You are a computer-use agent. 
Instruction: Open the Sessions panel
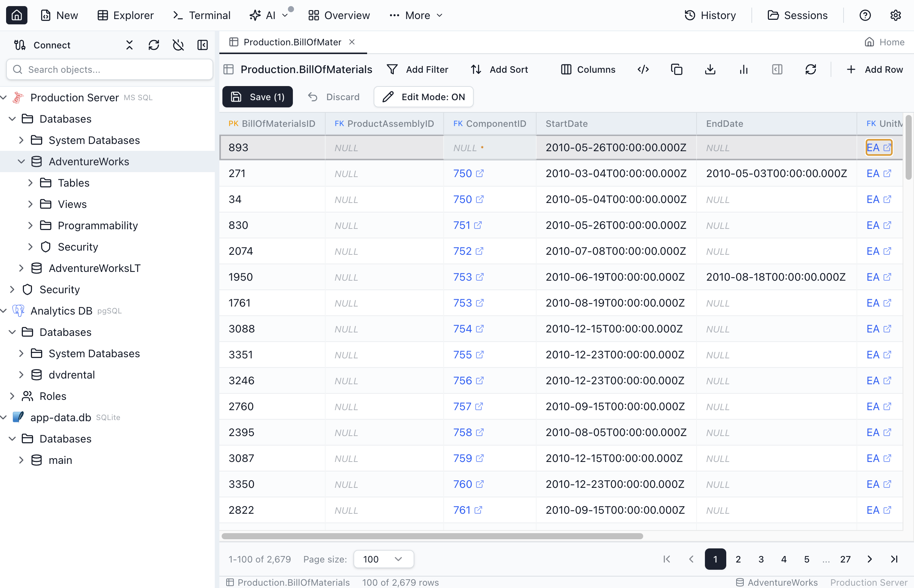click(x=798, y=15)
